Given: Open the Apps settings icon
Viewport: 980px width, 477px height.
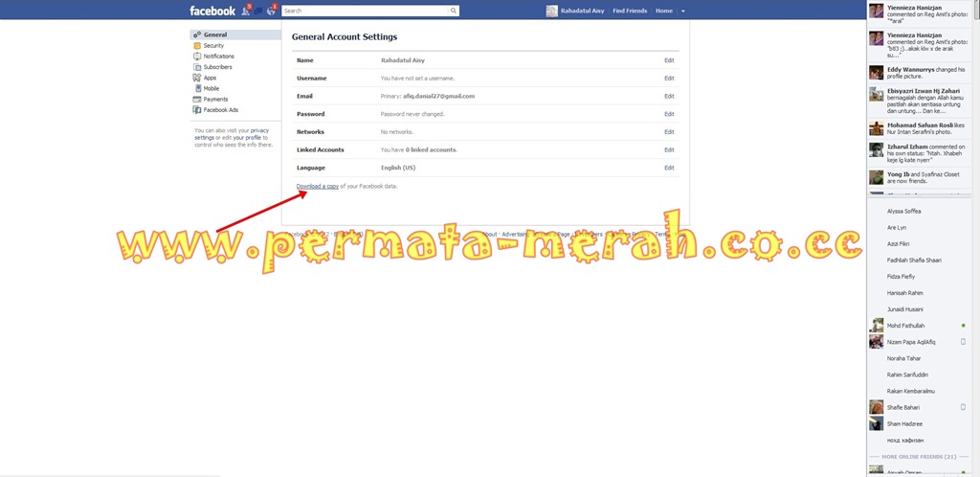Looking at the screenshot, I should click(197, 78).
